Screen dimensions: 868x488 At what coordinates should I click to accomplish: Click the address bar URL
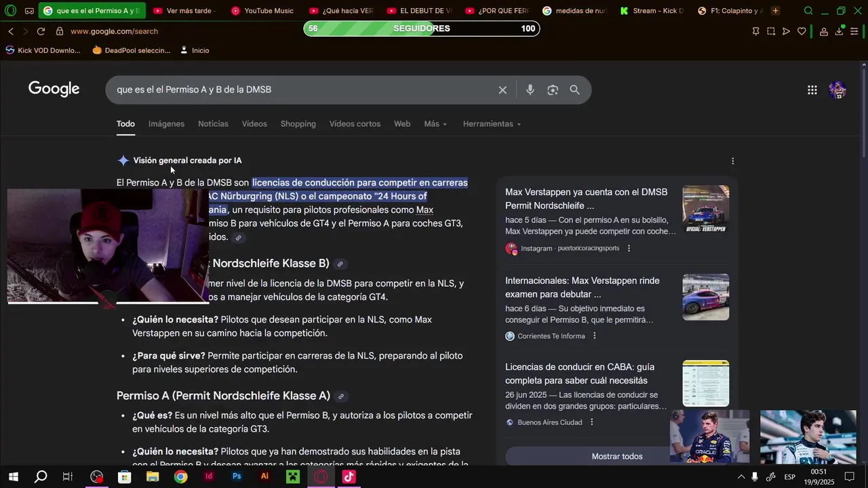114,31
